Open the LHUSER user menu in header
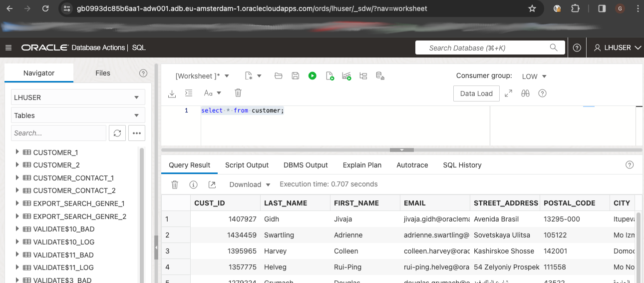 [618, 47]
